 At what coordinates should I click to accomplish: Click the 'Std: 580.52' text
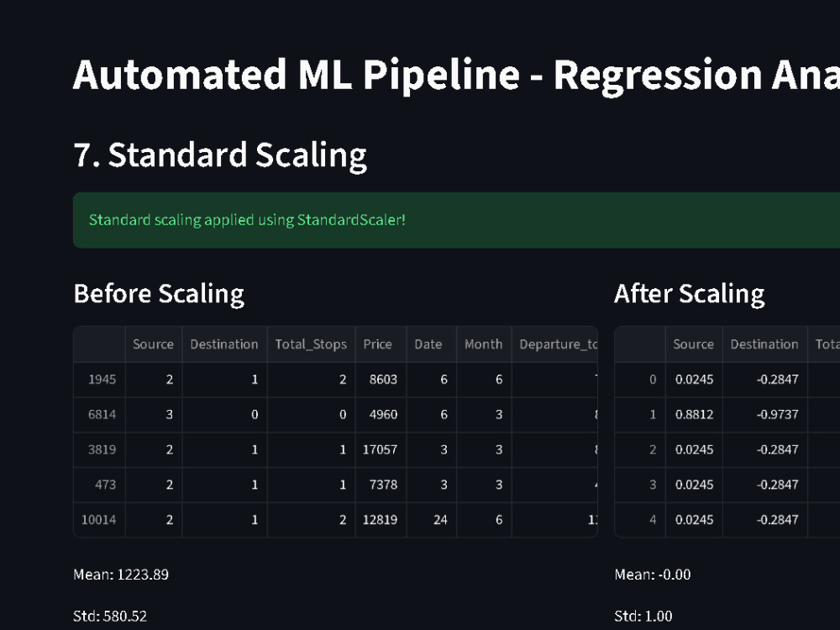pos(110,616)
